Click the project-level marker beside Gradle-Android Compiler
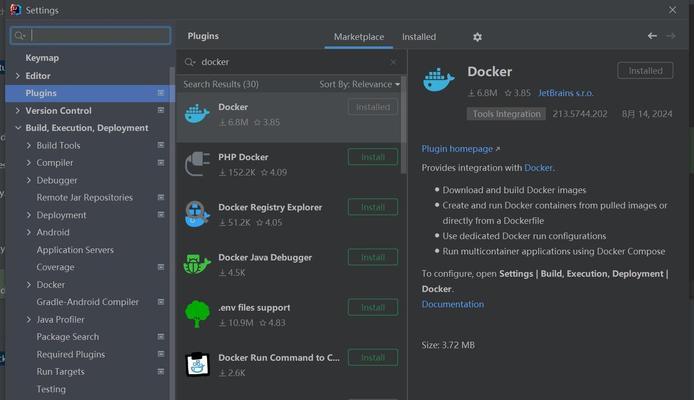This screenshot has height=400, width=694. pos(161,302)
